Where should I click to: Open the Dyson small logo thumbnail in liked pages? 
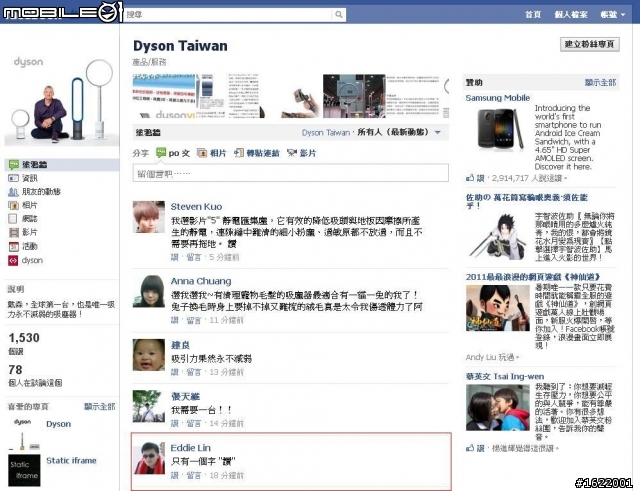click(23, 433)
